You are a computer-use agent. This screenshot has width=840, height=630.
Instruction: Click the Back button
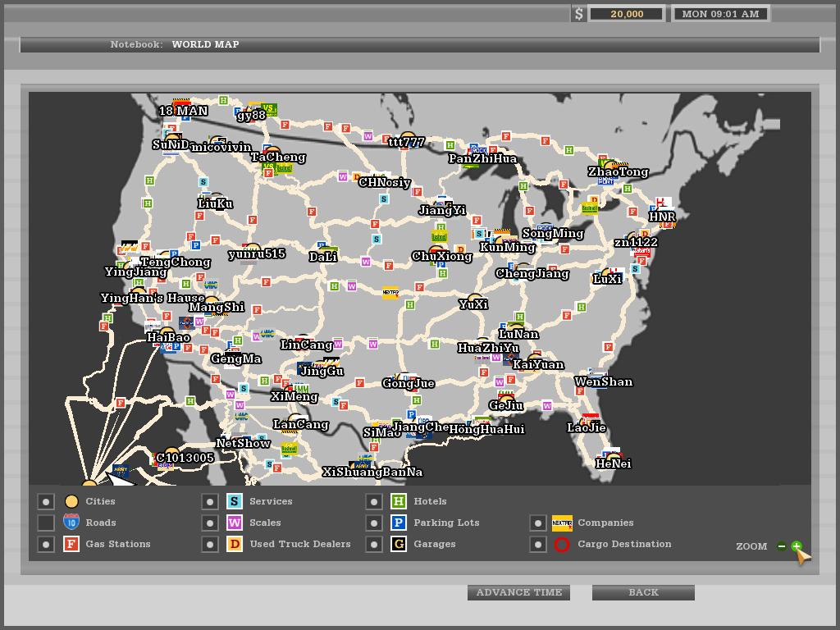click(643, 592)
